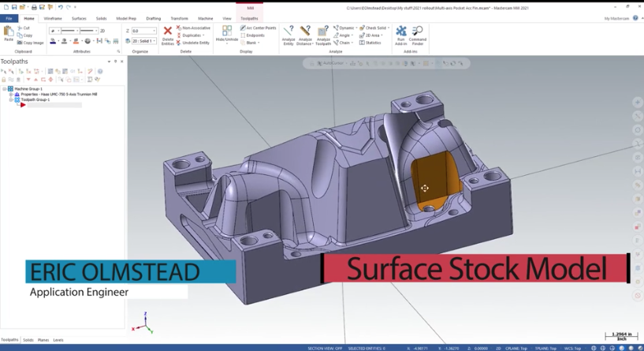This screenshot has width=644, height=351.
Task: Open the level dropdown showing 20 : Solid 1
Action: [x=154, y=41]
